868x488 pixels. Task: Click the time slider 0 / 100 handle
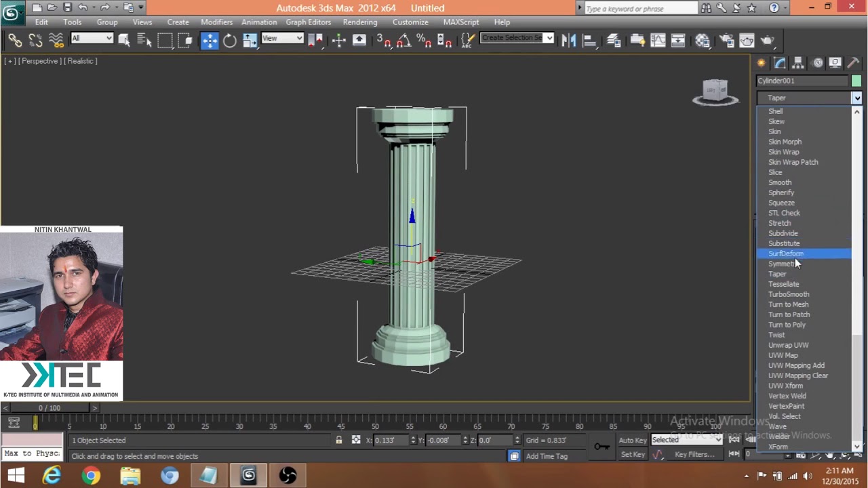(50, 408)
